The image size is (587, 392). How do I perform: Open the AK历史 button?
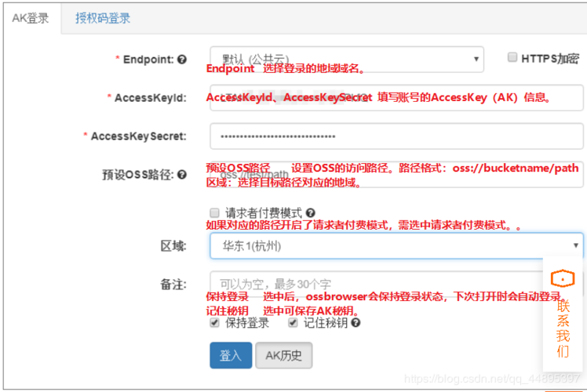[284, 355]
